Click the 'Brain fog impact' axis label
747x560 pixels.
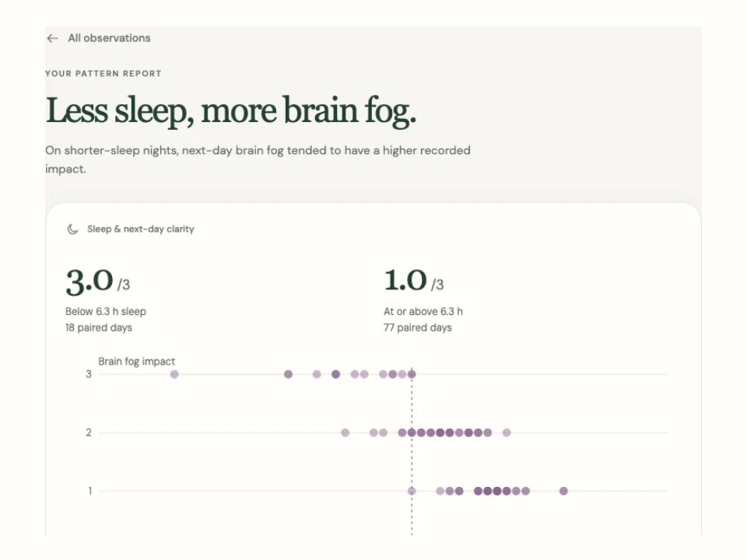pyautogui.click(x=136, y=362)
